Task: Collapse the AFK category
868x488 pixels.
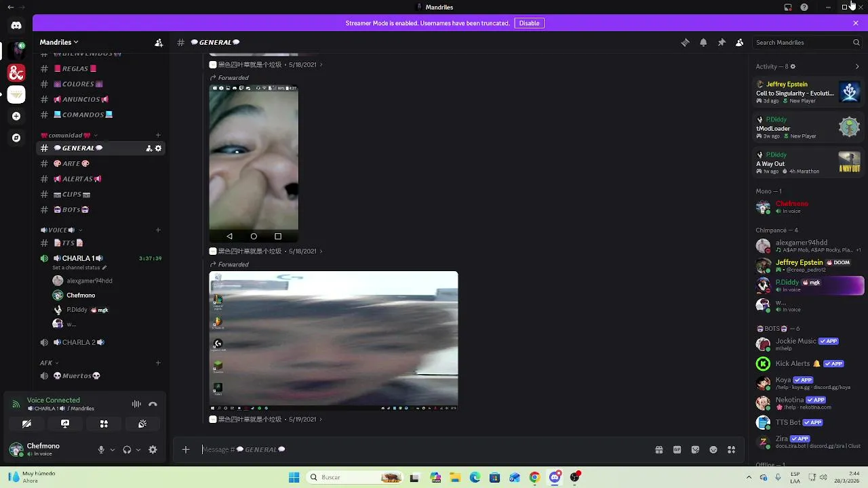Action: coord(49,363)
